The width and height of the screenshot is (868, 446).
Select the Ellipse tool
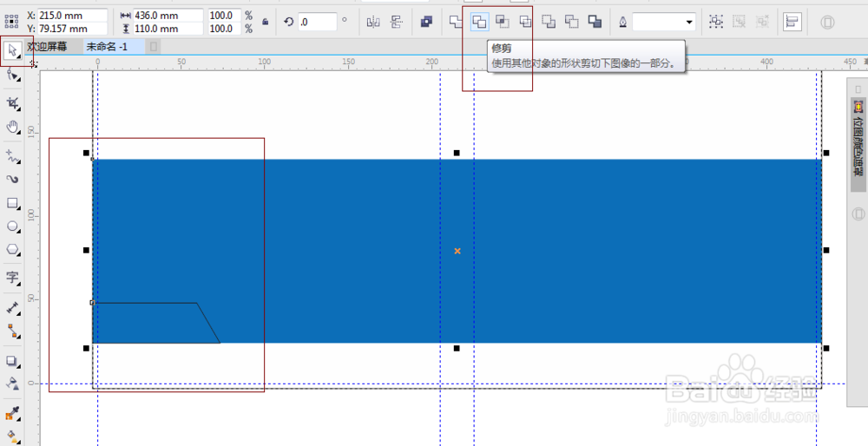(x=12, y=226)
